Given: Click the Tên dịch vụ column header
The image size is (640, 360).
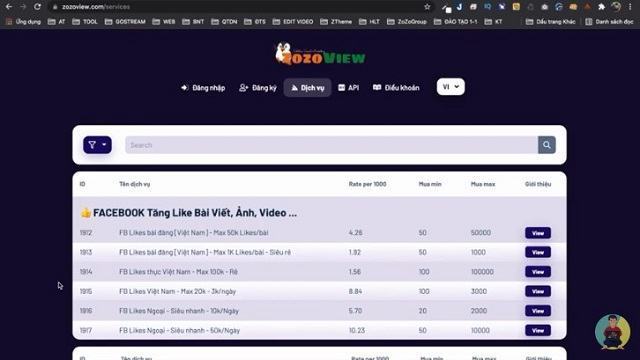Looking at the screenshot, I should (135, 184).
